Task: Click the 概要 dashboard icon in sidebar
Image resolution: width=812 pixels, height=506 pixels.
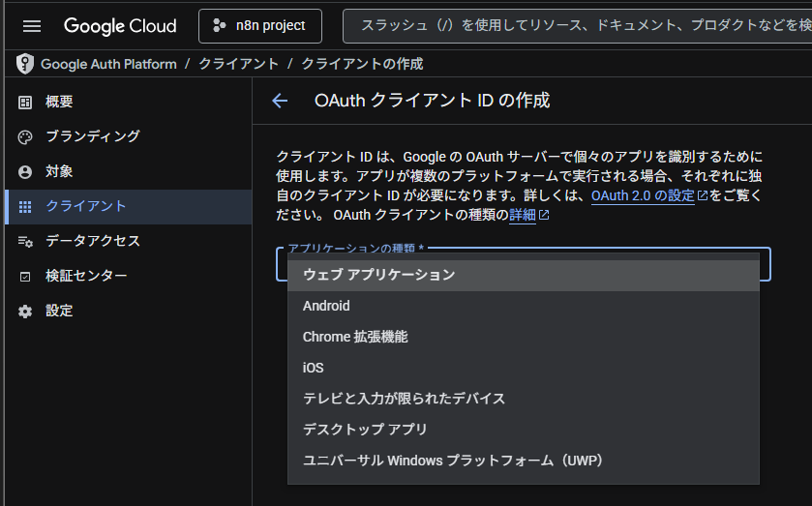Action: (x=25, y=102)
